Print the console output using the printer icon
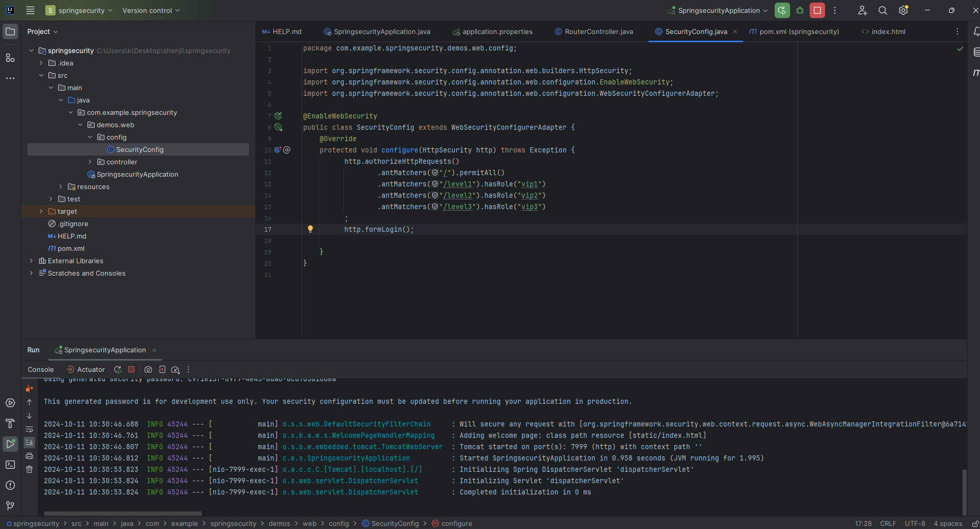 point(29,456)
